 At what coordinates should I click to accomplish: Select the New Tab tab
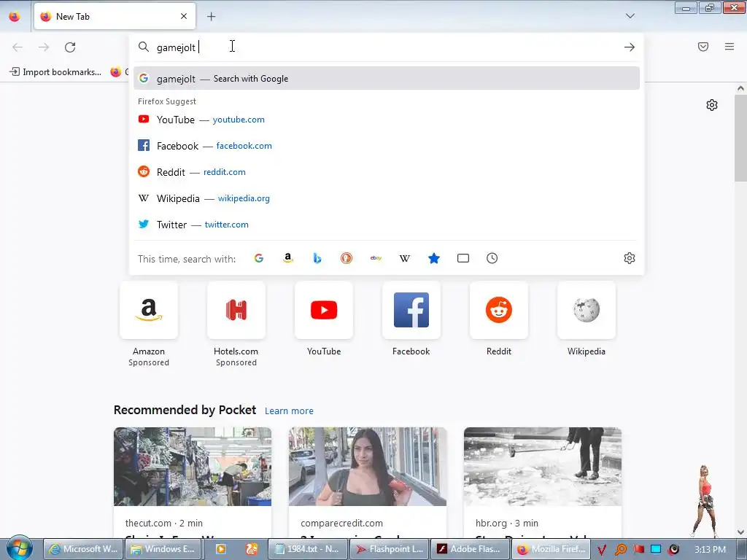115,16
